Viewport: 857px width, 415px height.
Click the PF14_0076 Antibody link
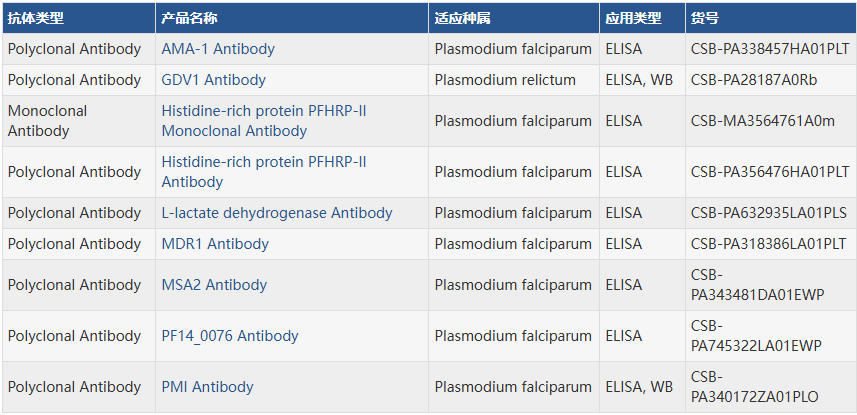(x=230, y=336)
